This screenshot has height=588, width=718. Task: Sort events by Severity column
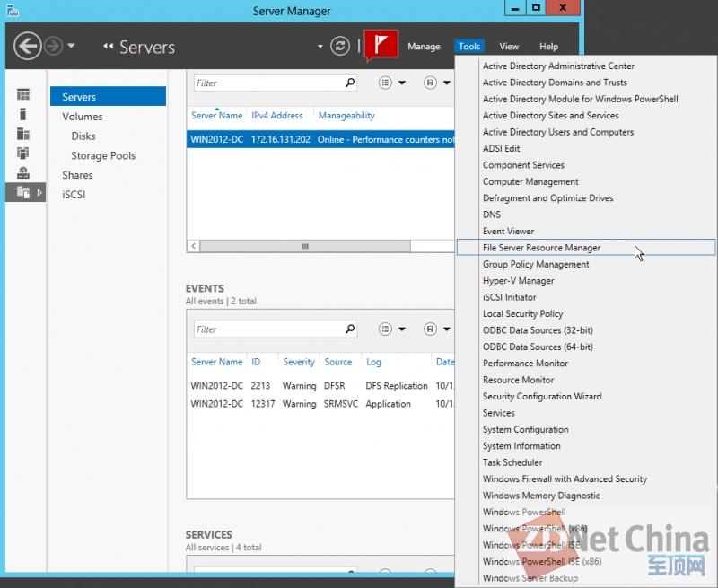click(x=299, y=362)
